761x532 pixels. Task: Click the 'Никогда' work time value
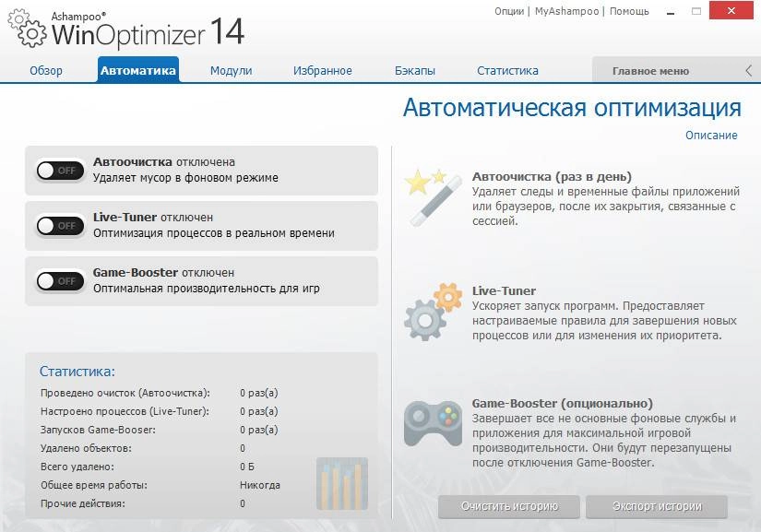pos(259,485)
